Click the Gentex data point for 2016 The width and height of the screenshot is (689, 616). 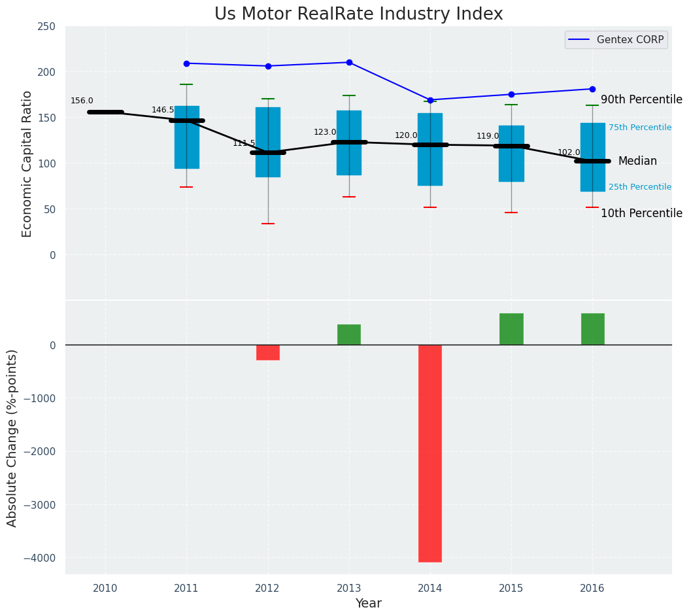[x=592, y=89]
